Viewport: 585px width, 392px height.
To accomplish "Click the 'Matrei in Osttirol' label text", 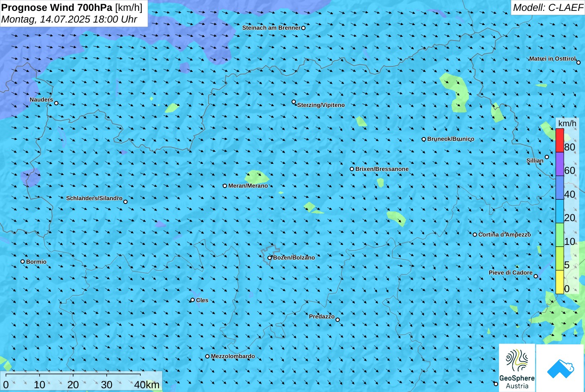I will tap(552, 59).
